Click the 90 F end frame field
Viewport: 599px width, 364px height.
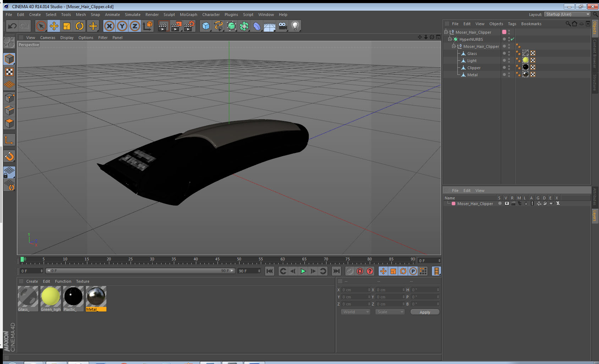(249, 271)
